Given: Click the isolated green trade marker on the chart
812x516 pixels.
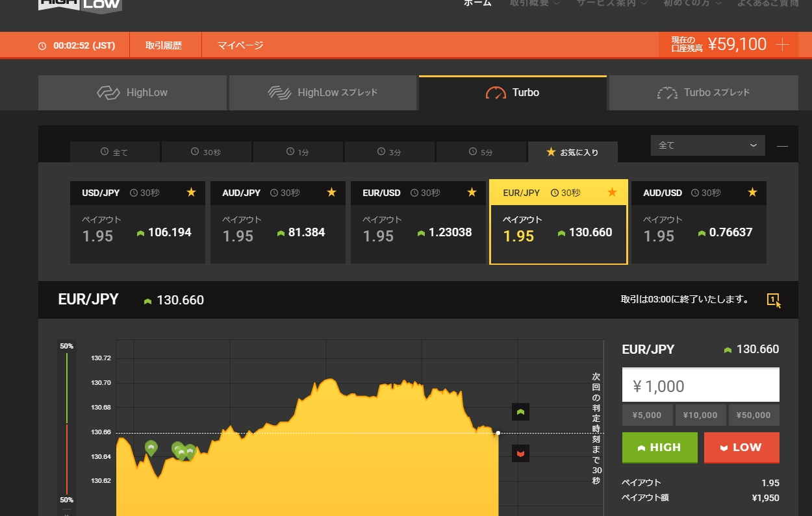Looking at the screenshot, I should coord(151,447).
